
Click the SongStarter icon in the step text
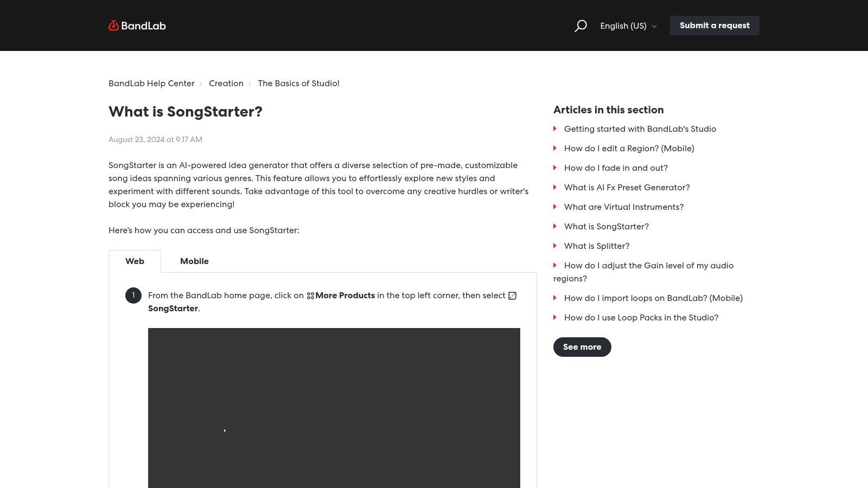512,296
